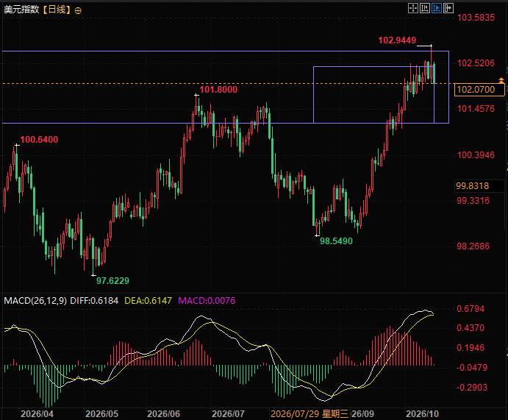Expand the circle-plus icon beside 日线

(x=78, y=11)
